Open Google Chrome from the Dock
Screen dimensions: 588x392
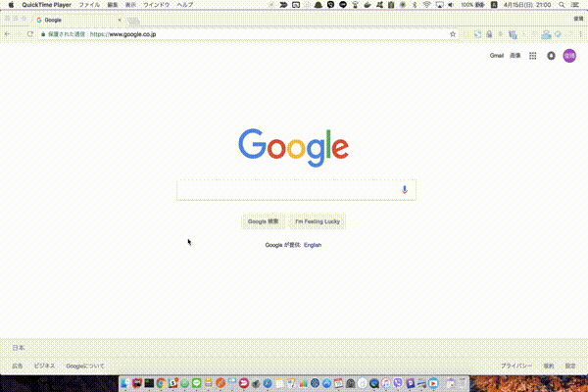point(161,383)
